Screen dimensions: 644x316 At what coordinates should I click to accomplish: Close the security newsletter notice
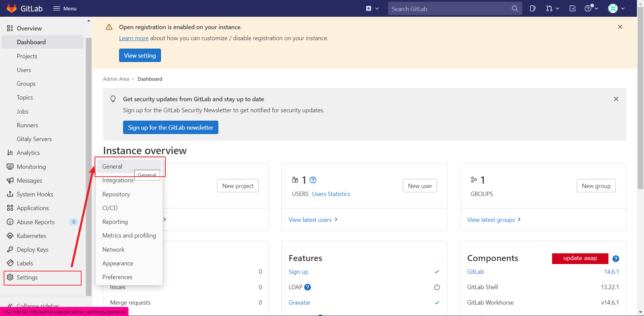616,99
